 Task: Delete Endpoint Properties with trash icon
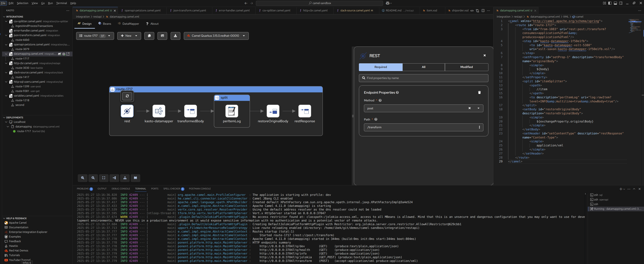pyautogui.click(x=479, y=93)
